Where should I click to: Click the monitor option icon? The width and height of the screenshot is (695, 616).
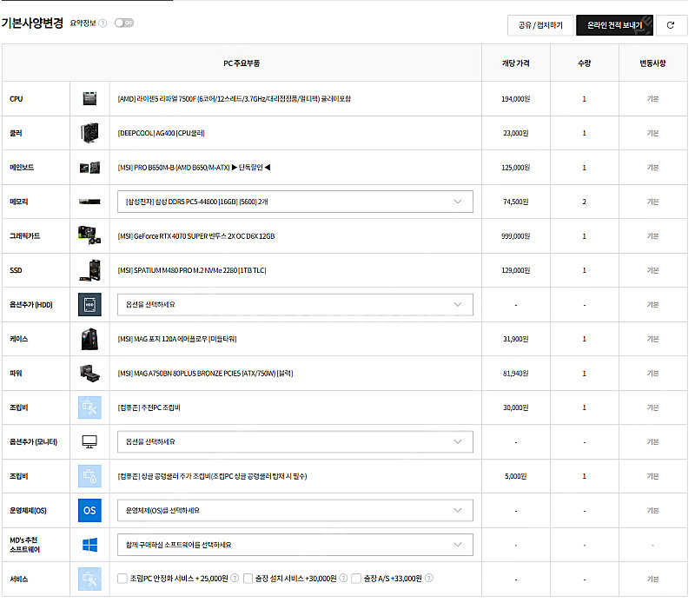pyautogui.click(x=89, y=442)
